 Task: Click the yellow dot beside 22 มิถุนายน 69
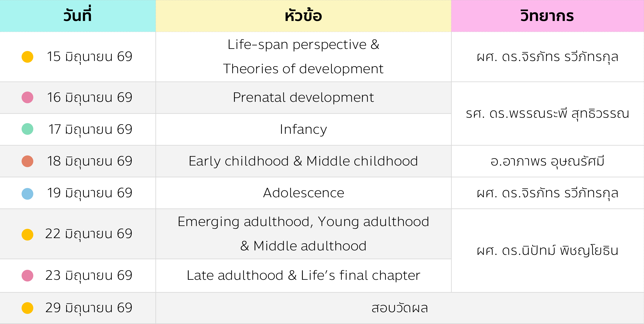pos(28,234)
